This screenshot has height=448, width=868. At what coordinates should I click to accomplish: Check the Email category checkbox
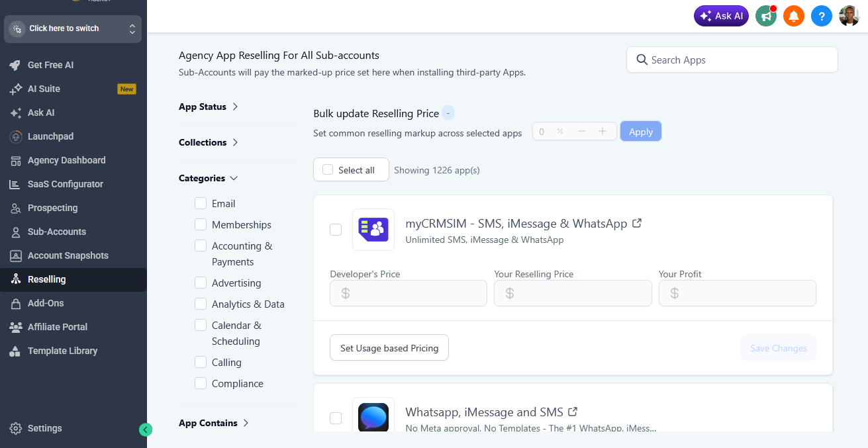click(201, 203)
